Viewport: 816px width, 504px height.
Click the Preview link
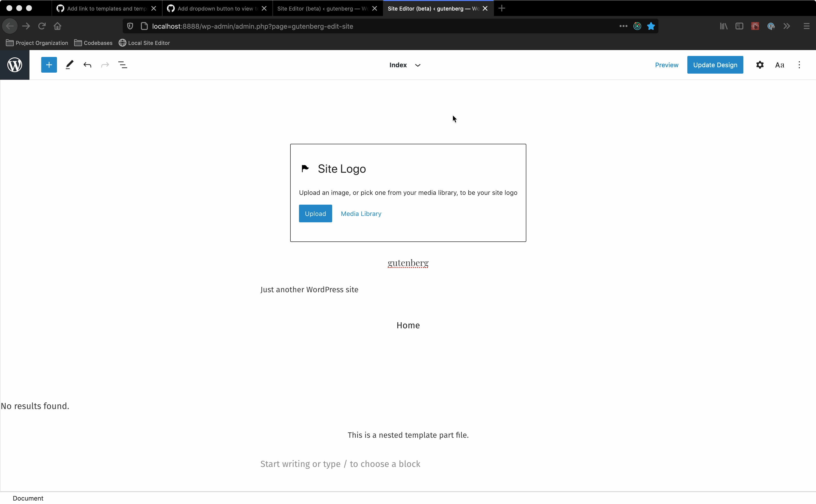point(666,65)
